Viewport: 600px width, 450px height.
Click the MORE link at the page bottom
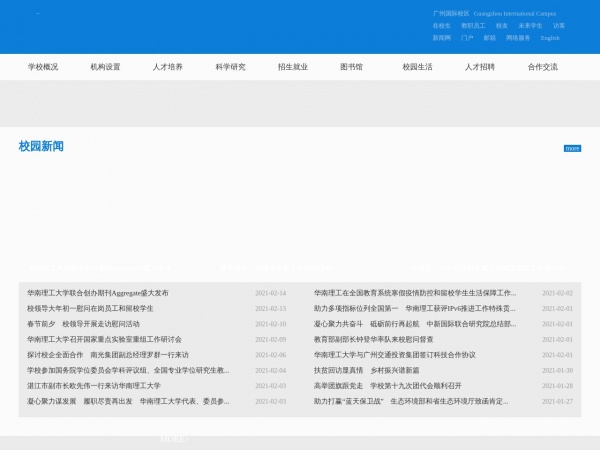[x=172, y=438]
